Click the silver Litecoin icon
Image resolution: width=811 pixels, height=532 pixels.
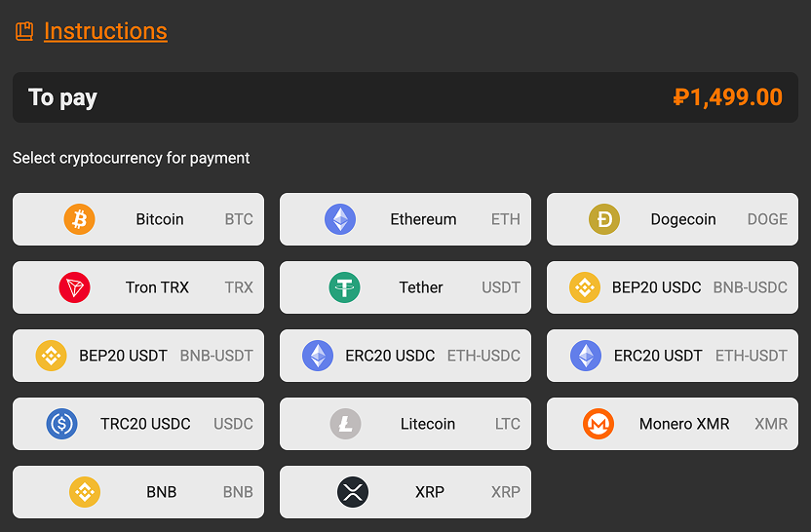[345, 424]
